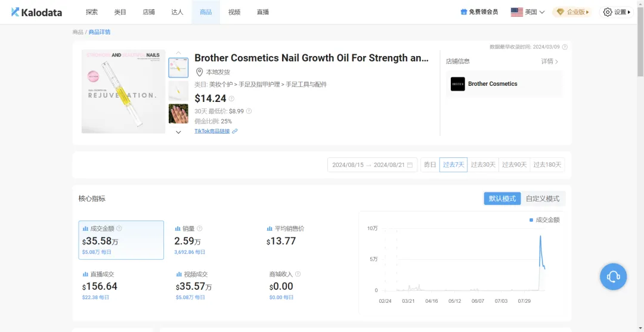Open 详情 for the store info
The height and width of the screenshot is (332, 644).
(x=549, y=61)
